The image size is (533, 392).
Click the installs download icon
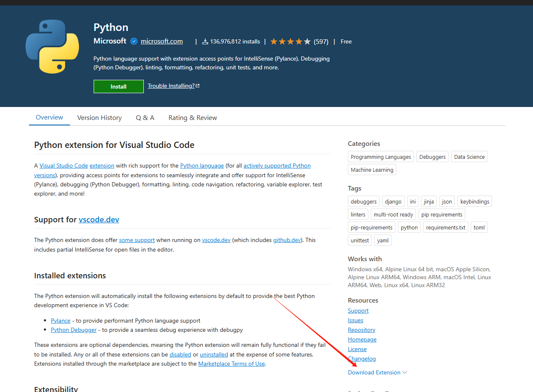click(x=205, y=42)
